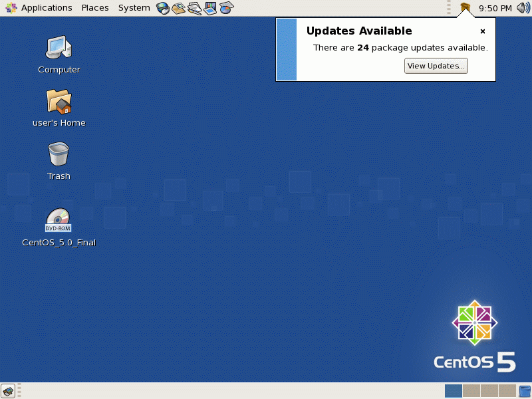
Task: Click the clock showing 9:50 PM
Action: 495,7
